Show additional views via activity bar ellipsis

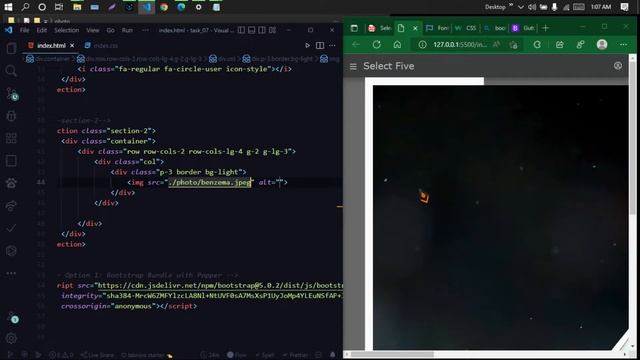pos(11,273)
